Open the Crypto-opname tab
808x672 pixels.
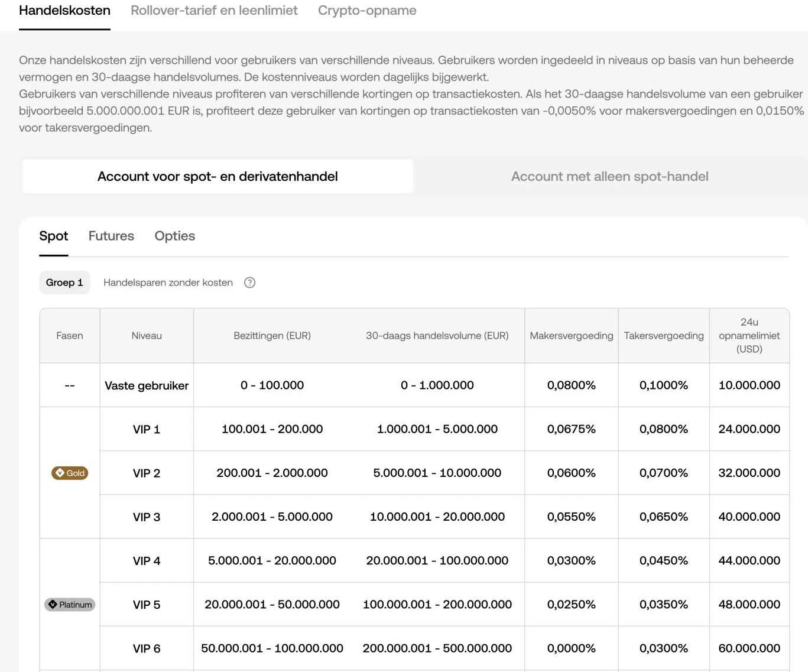367,11
